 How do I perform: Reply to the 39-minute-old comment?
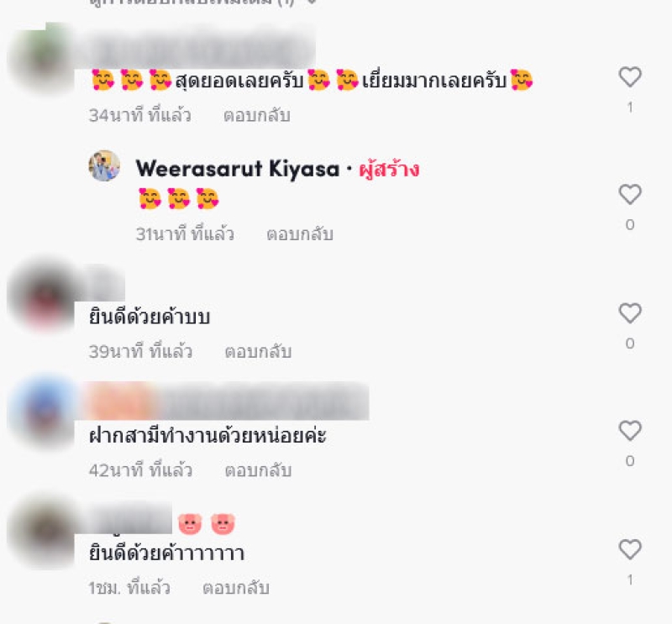[258, 352]
